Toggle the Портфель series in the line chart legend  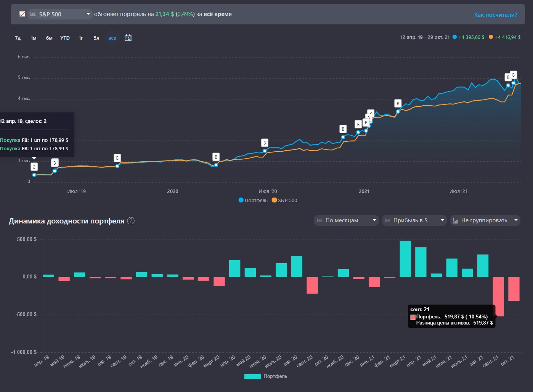253,200
